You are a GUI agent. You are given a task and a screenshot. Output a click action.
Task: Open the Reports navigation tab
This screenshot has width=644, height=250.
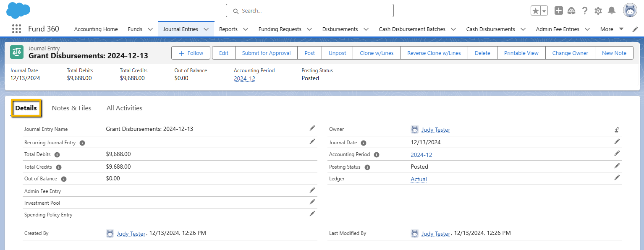(228, 29)
